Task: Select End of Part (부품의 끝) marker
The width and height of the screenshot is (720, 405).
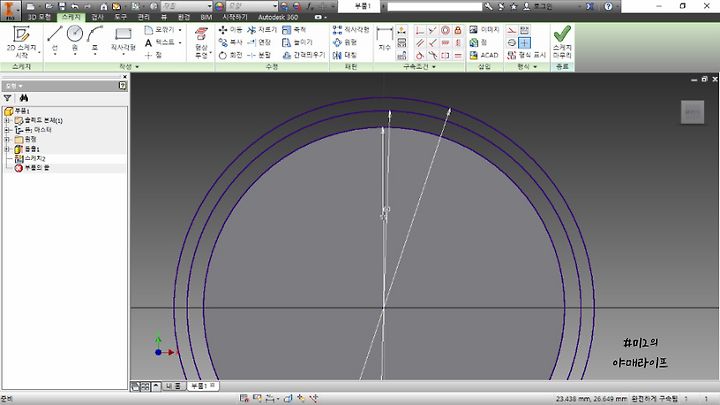Action: click(x=32, y=168)
